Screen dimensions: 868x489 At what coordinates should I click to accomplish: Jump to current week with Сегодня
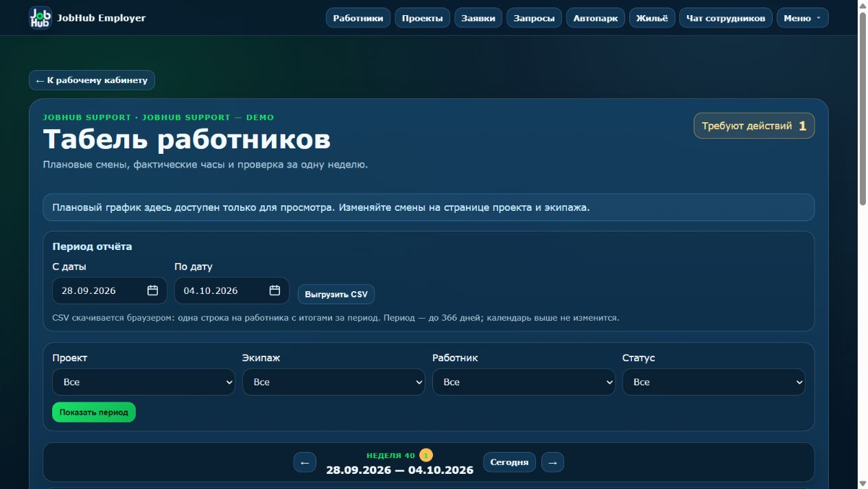[x=509, y=462]
